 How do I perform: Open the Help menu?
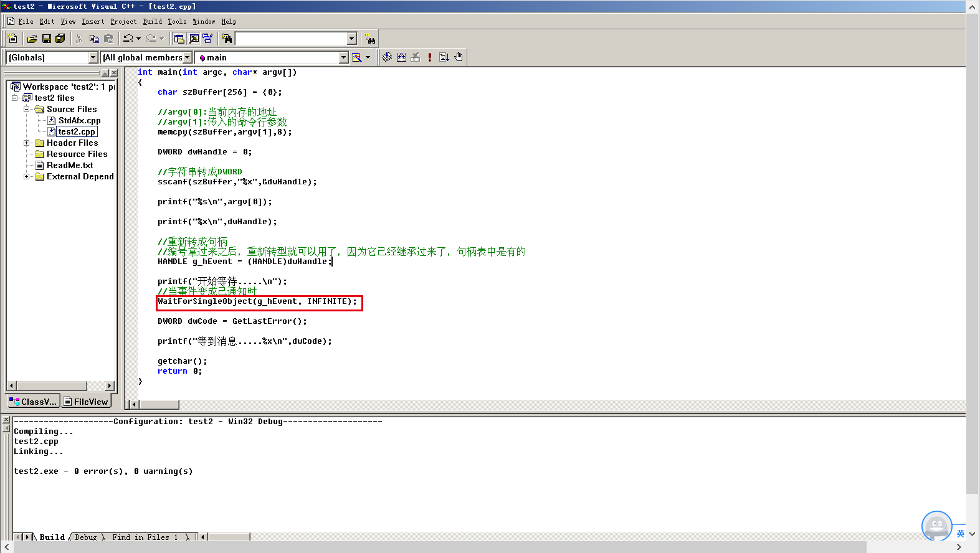229,21
